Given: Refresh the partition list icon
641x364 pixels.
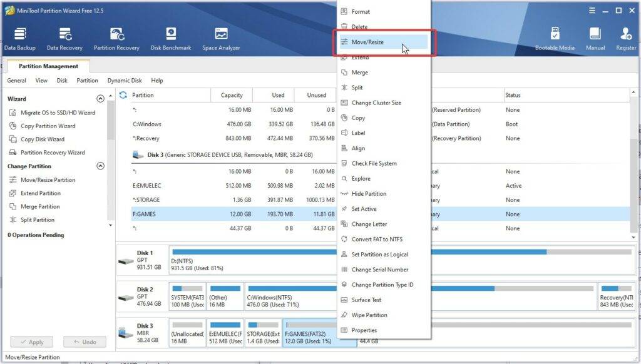Looking at the screenshot, I should 123,95.
